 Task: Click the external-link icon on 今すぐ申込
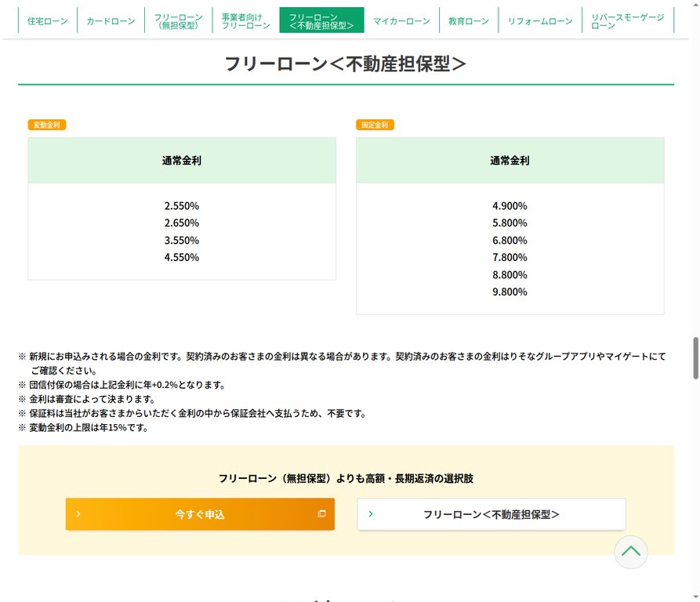tap(321, 513)
